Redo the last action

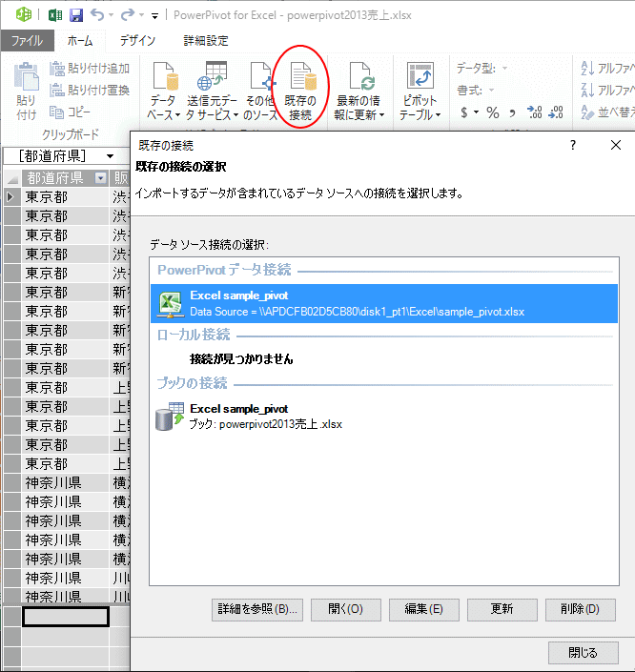pyautogui.click(x=128, y=15)
